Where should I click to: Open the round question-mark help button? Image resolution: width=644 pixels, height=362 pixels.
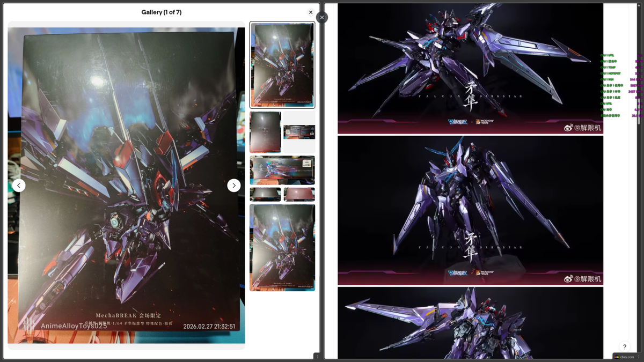pos(625,347)
